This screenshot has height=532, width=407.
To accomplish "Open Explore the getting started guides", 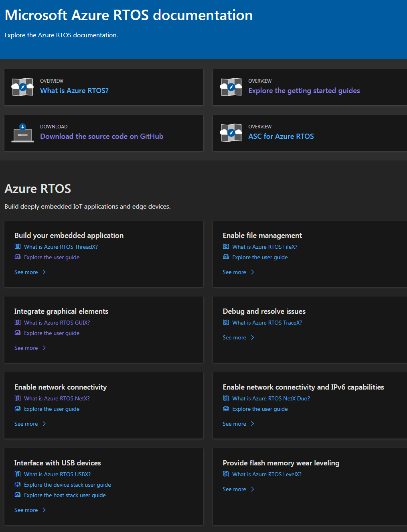I will (304, 91).
